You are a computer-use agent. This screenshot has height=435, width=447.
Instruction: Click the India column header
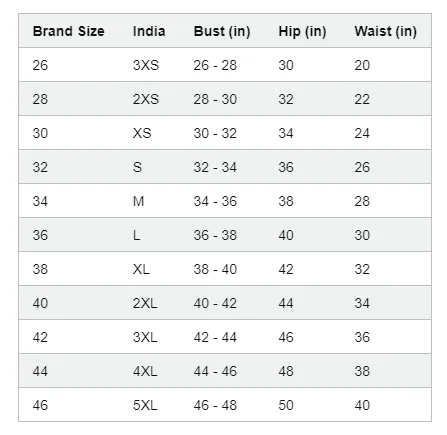tap(149, 31)
